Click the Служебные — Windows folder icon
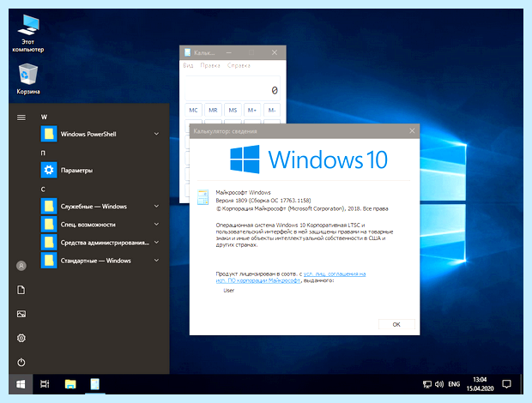This screenshot has height=403, width=532. pos(49,206)
